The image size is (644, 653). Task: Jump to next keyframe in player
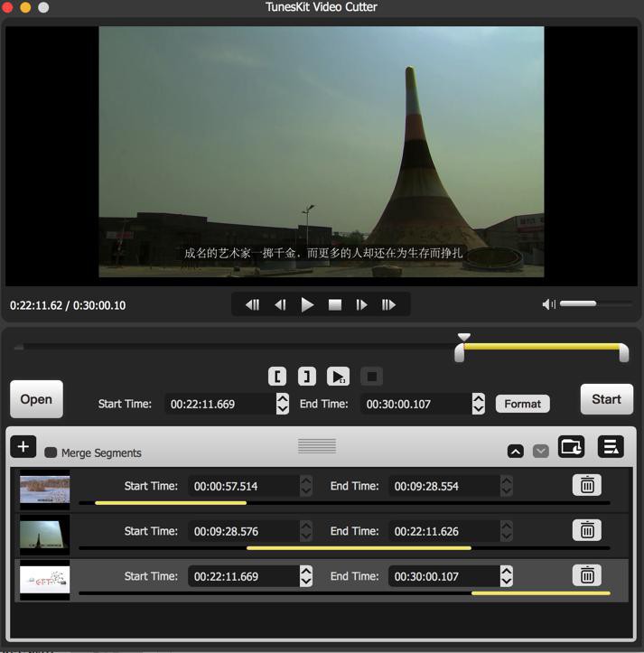pos(388,305)
